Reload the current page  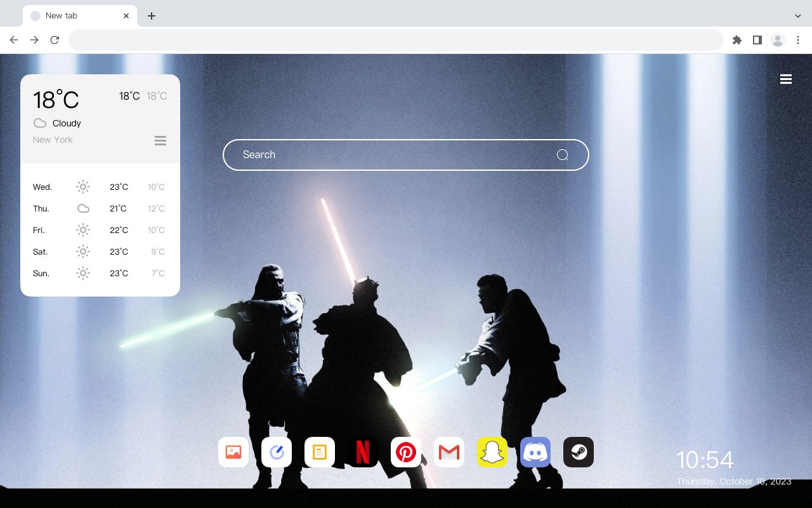pos(55,40)
